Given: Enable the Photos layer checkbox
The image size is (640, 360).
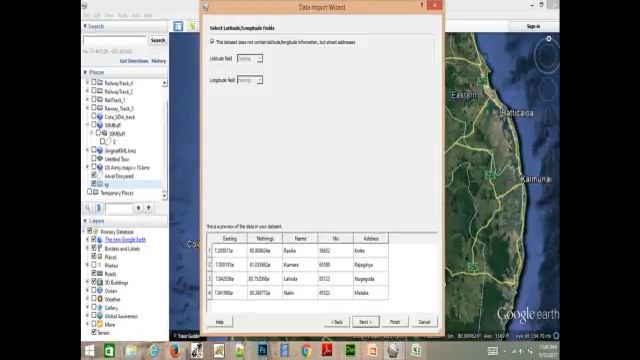Looking at the screenshot, I should tap(94, 265).
